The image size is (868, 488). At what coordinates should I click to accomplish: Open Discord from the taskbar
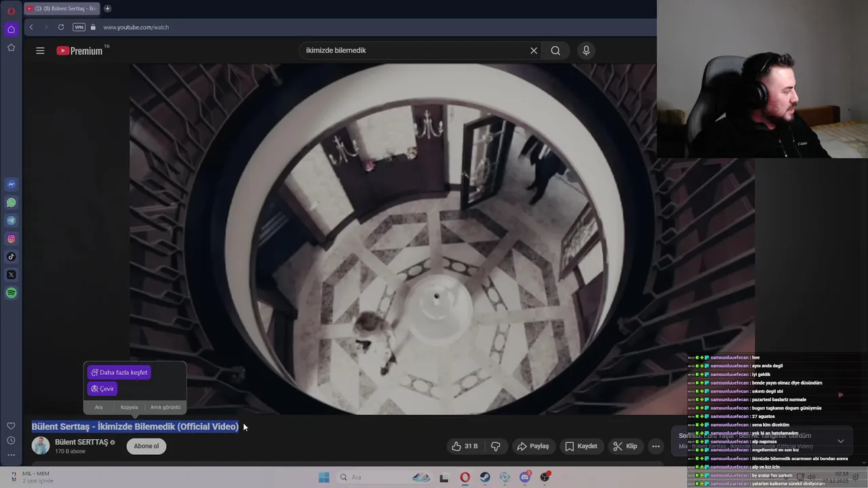click(x=525, y=478)
